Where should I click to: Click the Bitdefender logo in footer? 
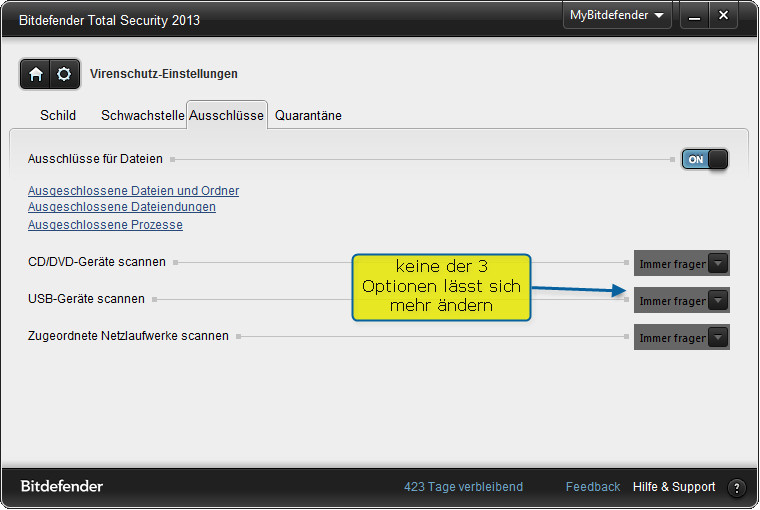[x=62, y=486]
